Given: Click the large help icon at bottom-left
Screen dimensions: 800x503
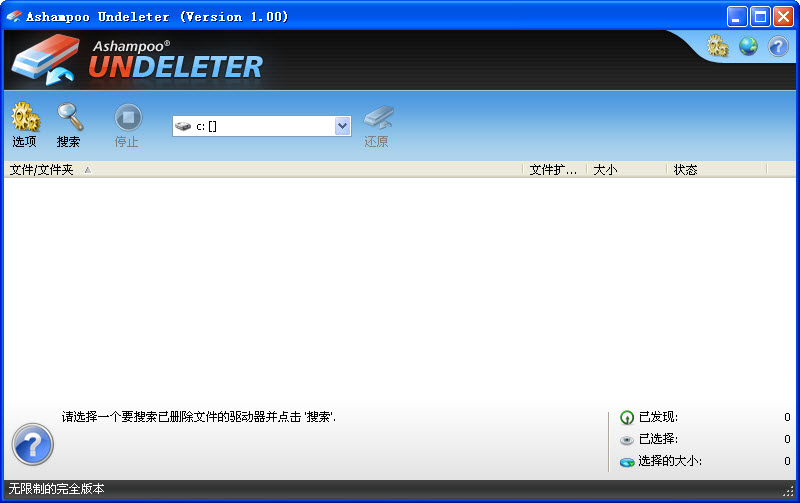Looking at the screenshot, I should [32, 443].
